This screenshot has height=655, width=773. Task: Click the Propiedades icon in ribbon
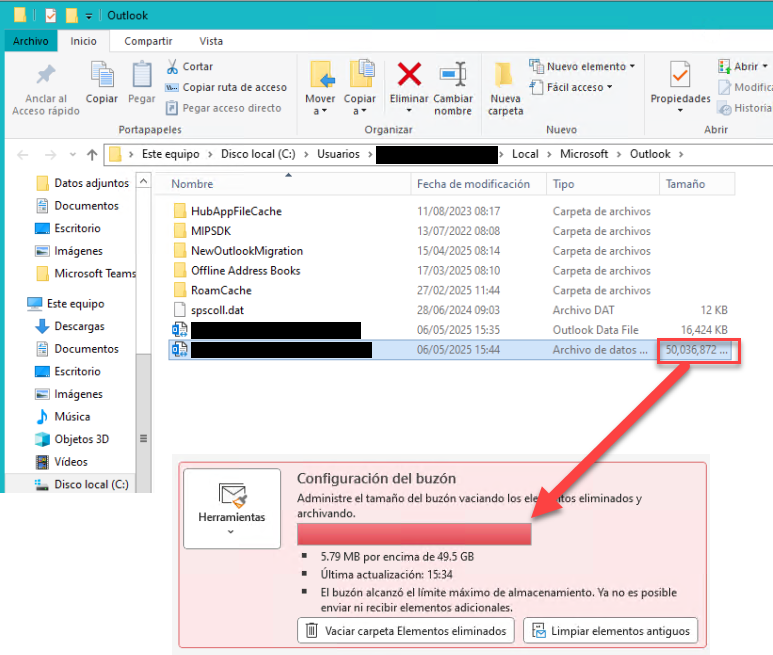(680, 76)
